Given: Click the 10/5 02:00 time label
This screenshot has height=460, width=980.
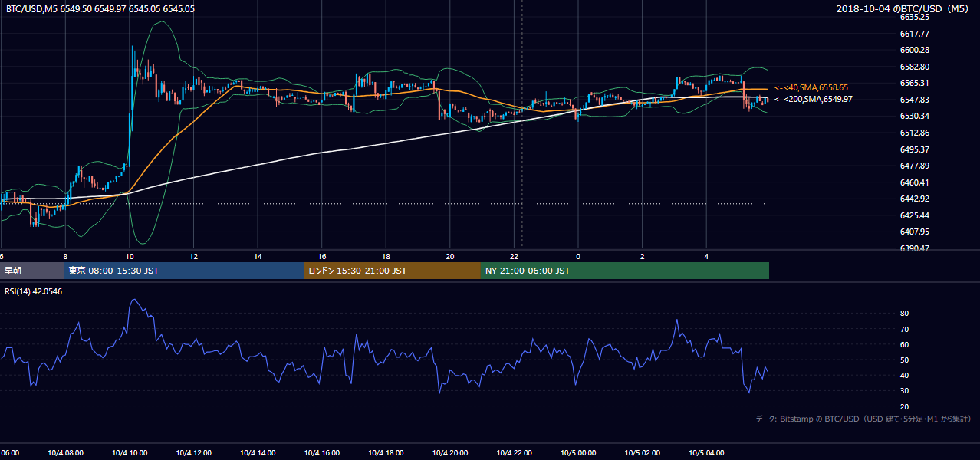Looking at the screenshot, I should pos(642,453).
